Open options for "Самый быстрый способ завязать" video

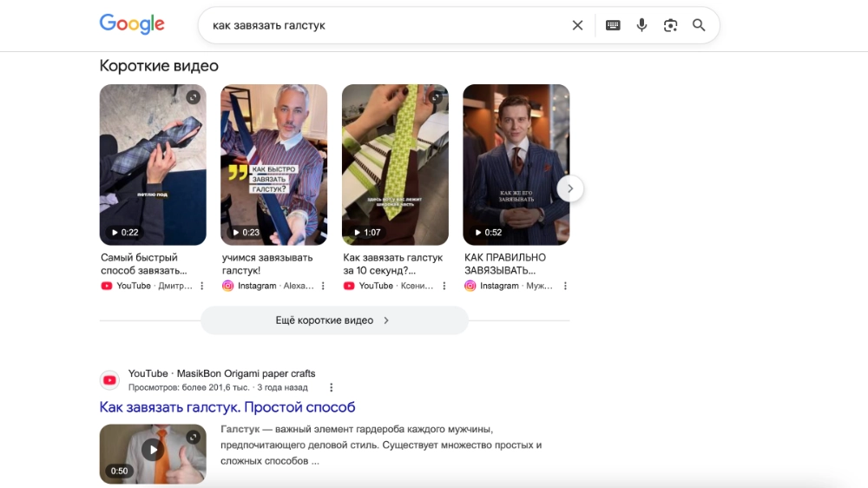(x=202, y=286)
